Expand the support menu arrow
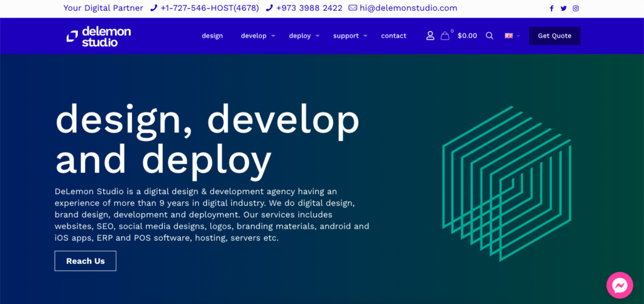The image size is (644, 304). pos(365,36)
